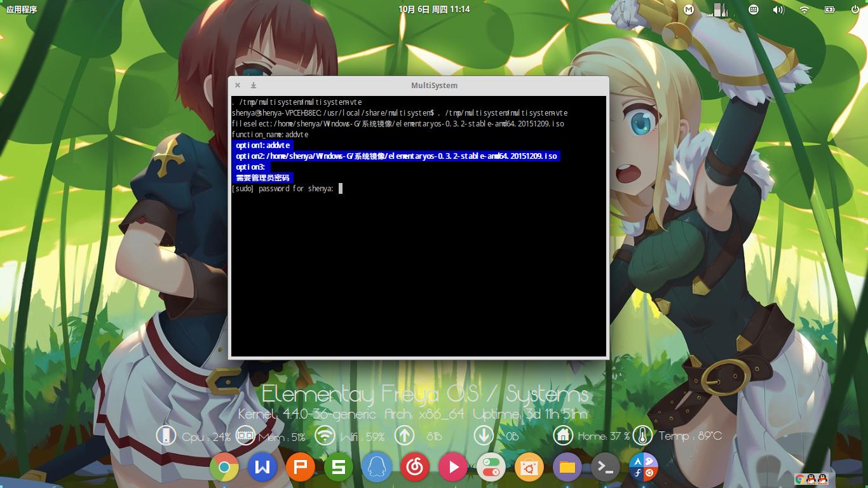Open the Files app from the dock
This screenshot has width=868, height=488.
pyautogui.click(x=567, y=467)
